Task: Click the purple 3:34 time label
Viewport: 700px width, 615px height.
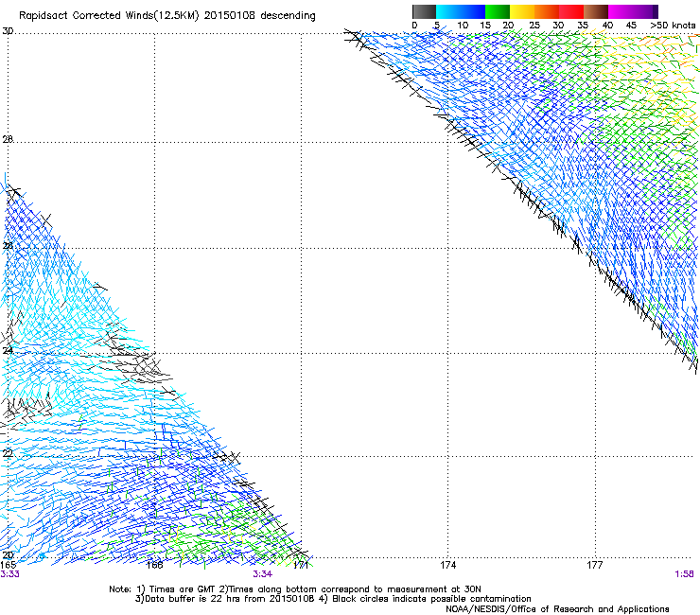Action: pyautogui.click(x=263, y=574)
